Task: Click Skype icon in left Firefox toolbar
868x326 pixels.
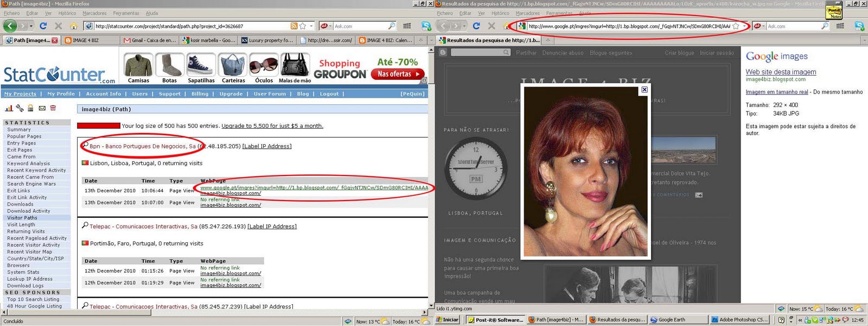Action: click(x=426, y=26)
